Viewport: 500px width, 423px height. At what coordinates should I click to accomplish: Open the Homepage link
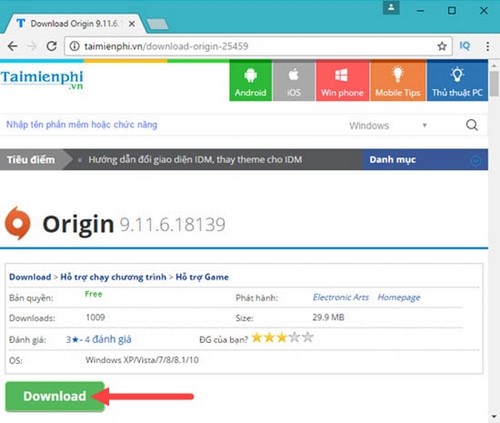tap(399, 297)
